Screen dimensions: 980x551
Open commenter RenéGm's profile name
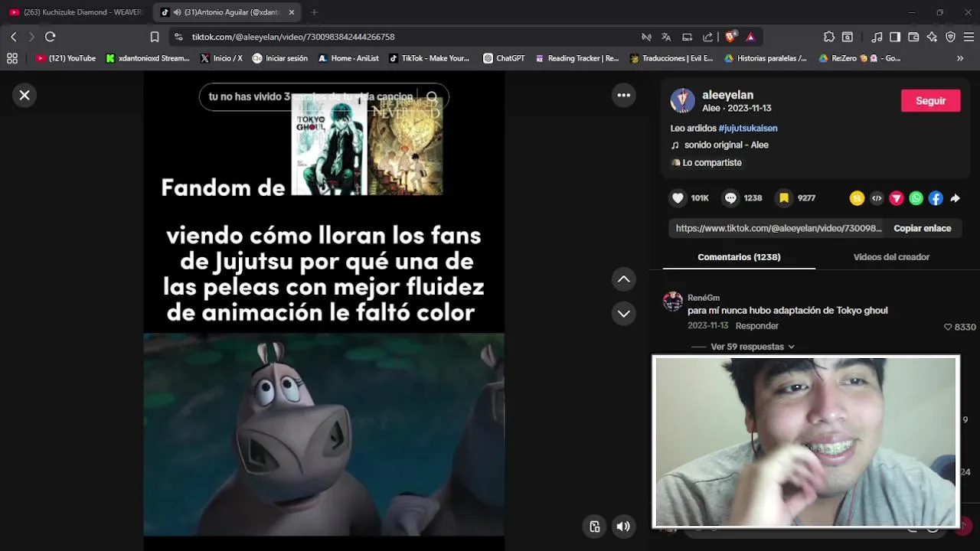(x=704, y=298)
